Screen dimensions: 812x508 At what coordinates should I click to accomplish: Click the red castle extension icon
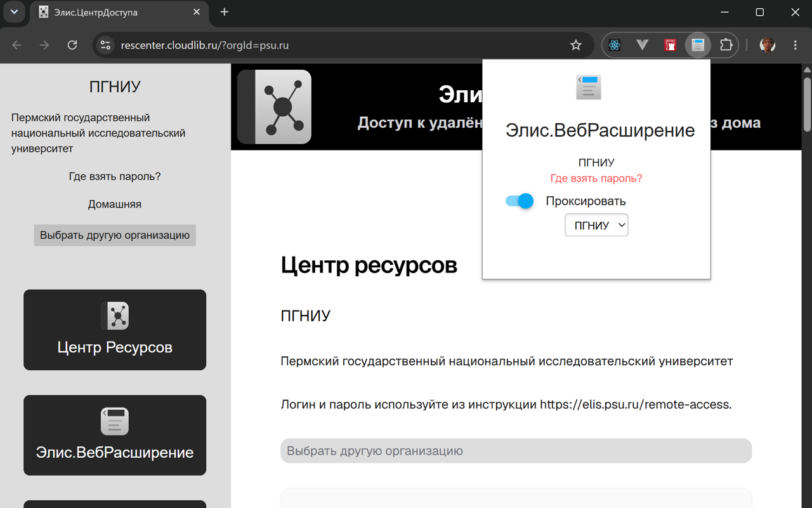click(670, 45)
